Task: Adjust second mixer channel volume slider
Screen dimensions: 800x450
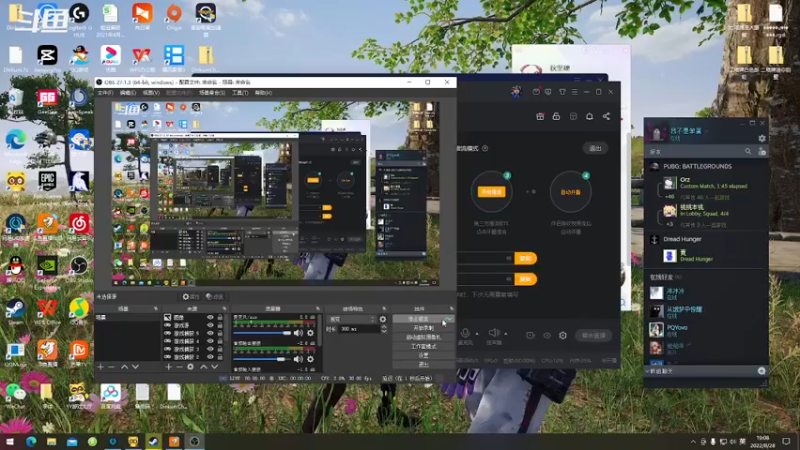Action: [x=262, y=359]
